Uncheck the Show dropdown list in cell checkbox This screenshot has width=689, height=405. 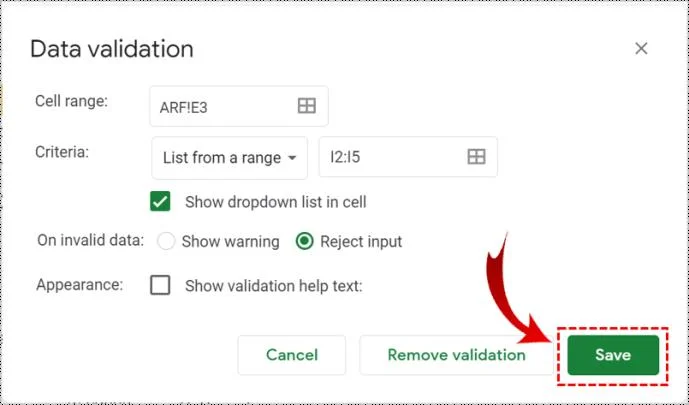[x=160, y=202]
